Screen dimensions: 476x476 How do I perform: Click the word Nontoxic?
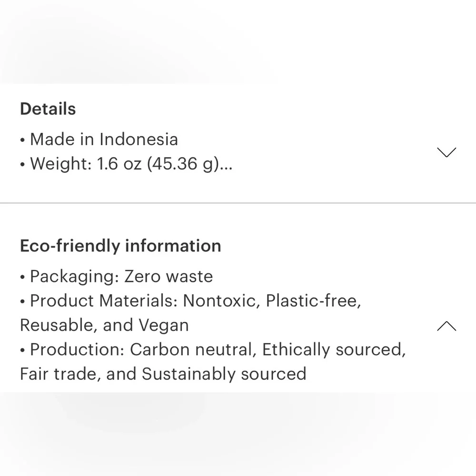click(221, 301)
